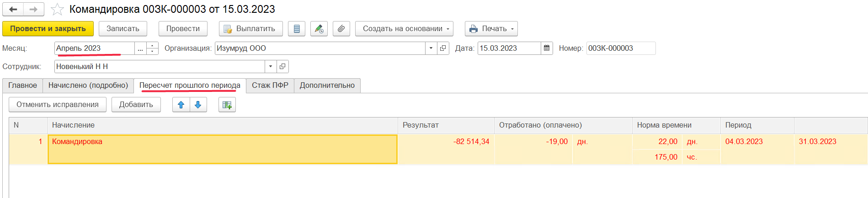
Task: Switch to 'Начислено (подробно)' tab
Action: 88,86
